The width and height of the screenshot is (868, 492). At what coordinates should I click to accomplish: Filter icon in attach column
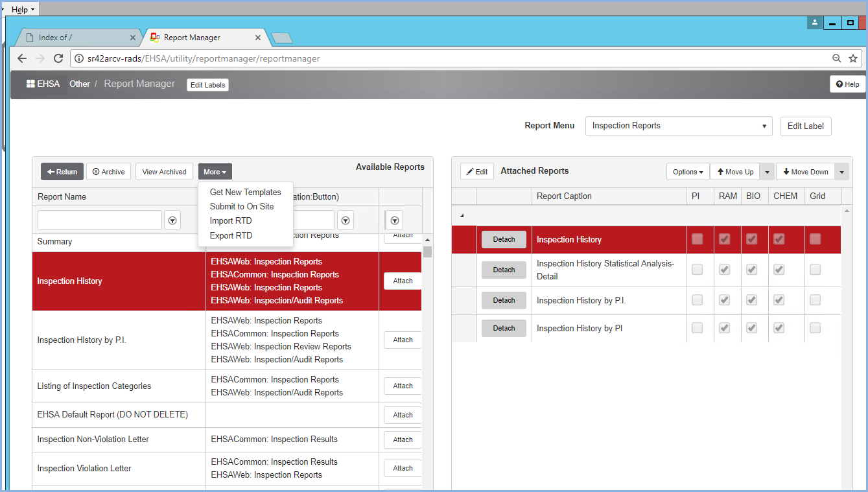point(394,220)
